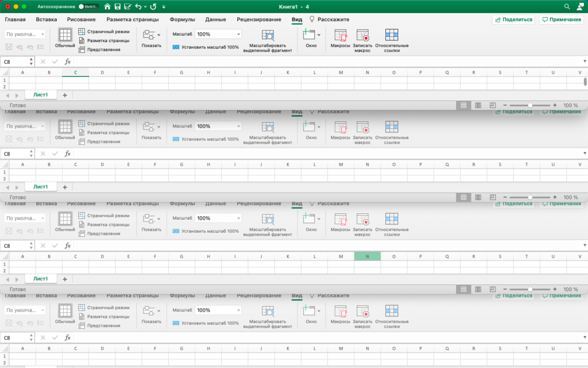This screenshot has height=368, width=588.
Task: Click the search magnifier in the title bar
Action: click(567, 7)
